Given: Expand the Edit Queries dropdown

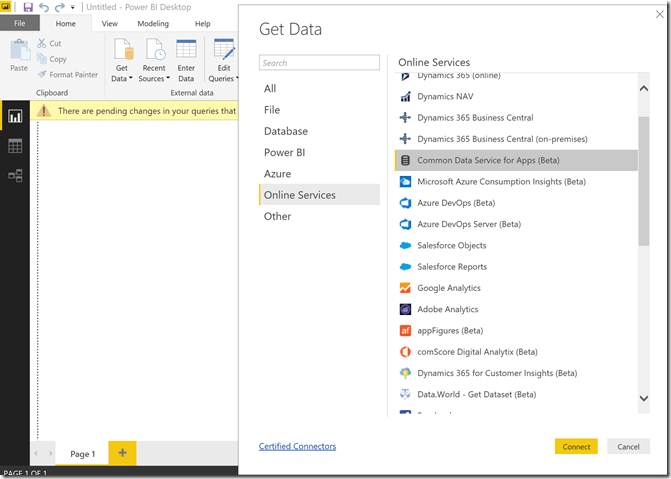Looking at the screenshot, I should pyautogui.click(x=222, y=78).
